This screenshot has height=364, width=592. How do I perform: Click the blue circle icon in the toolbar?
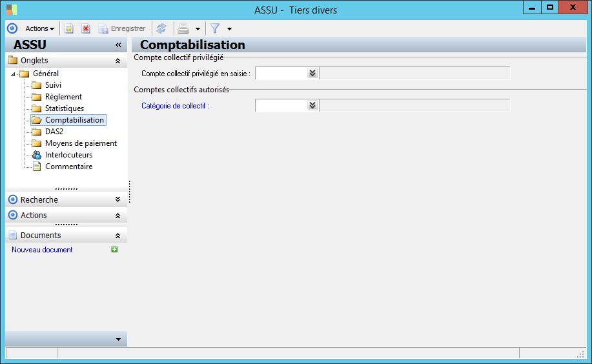tap(12, 28)
